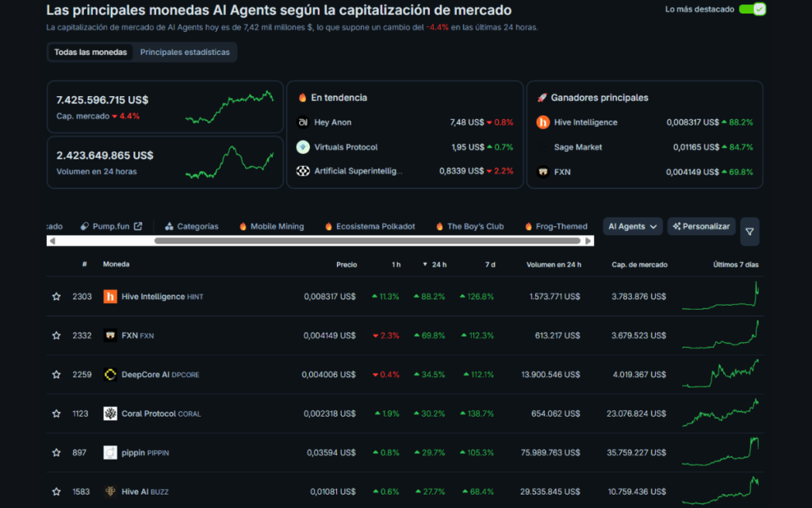Viewport: 812px width, 508px height.
Task: Click Frog-Themed flame icon
Action: pos(528,226)
